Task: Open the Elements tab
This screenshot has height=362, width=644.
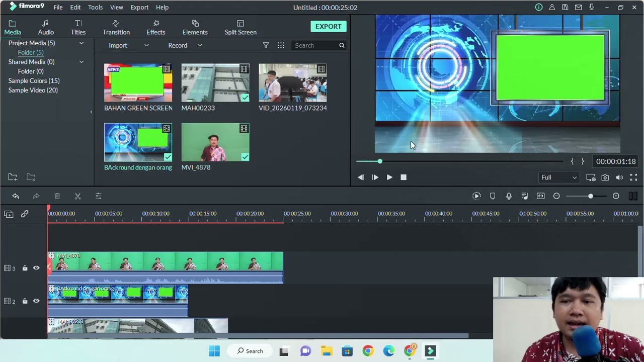Action: [195, 28]
